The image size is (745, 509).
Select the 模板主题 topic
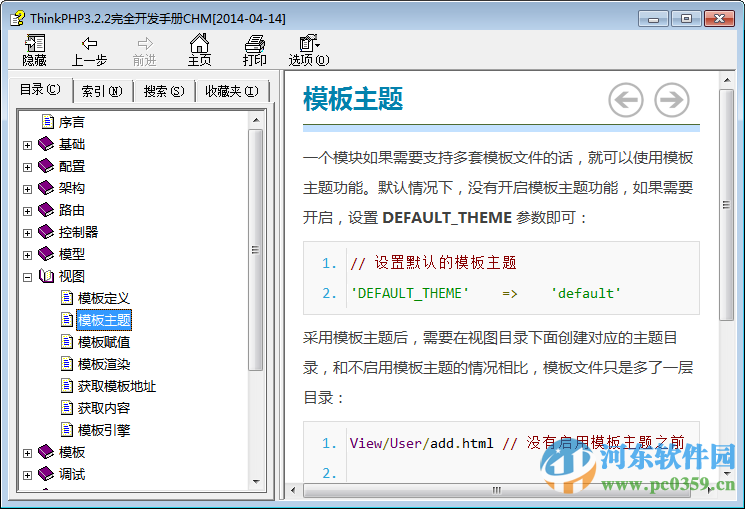coord(104,320)
